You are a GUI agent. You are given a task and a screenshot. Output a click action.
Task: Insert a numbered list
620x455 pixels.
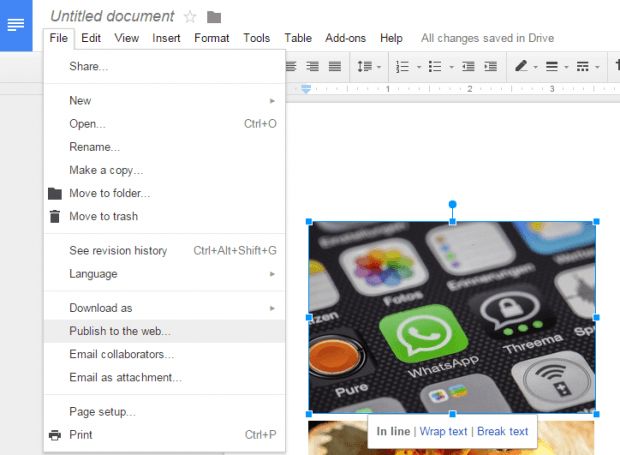402,66
